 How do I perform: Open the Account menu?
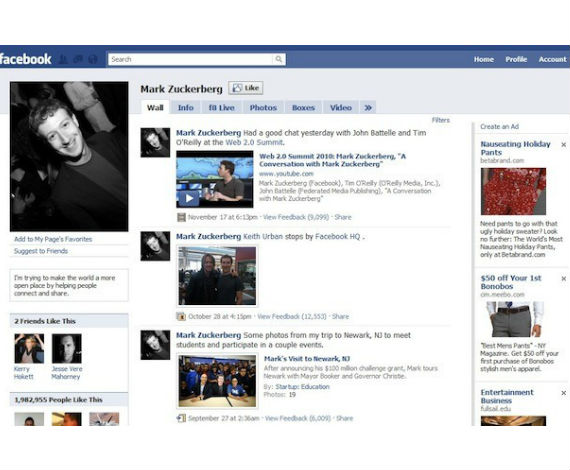click(552, 59)
